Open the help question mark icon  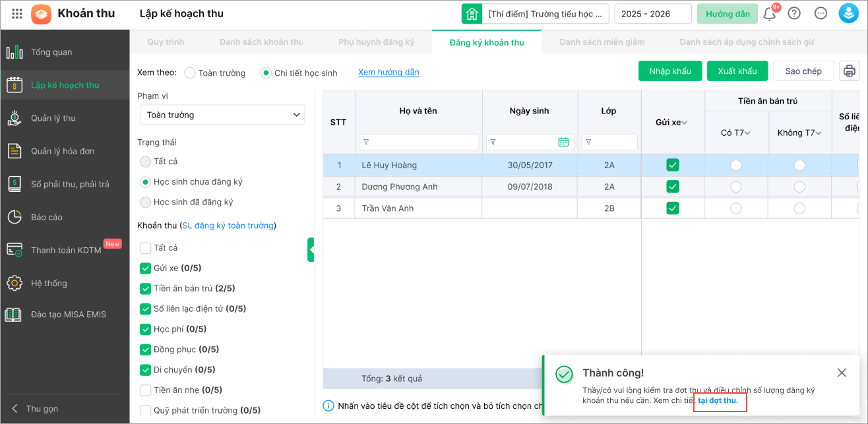794,14
